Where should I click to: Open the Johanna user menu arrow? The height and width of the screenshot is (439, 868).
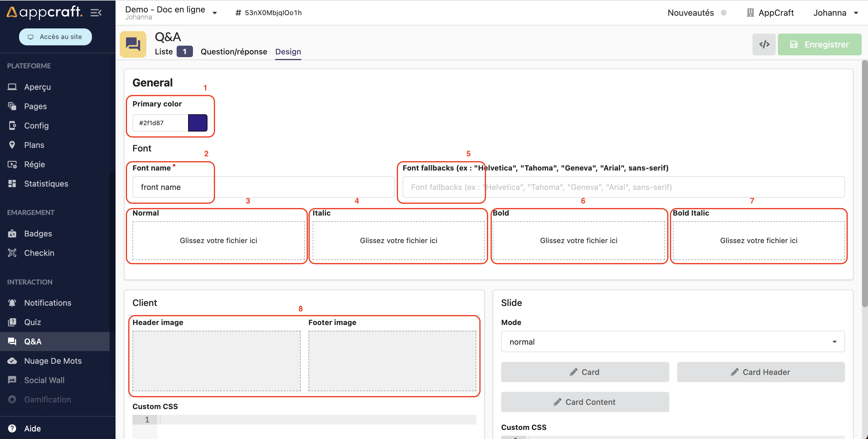pos(856,13)
